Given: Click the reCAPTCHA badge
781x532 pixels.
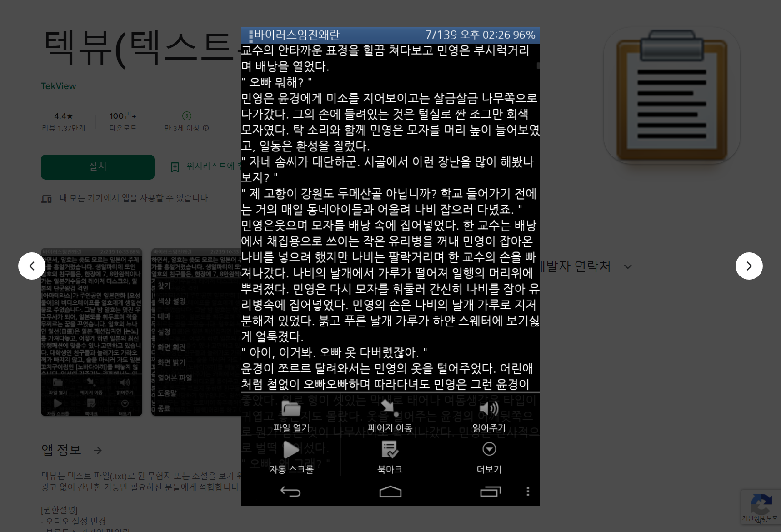Looking at the screenshot, I should pyautogui.click(x=761, y=507).
